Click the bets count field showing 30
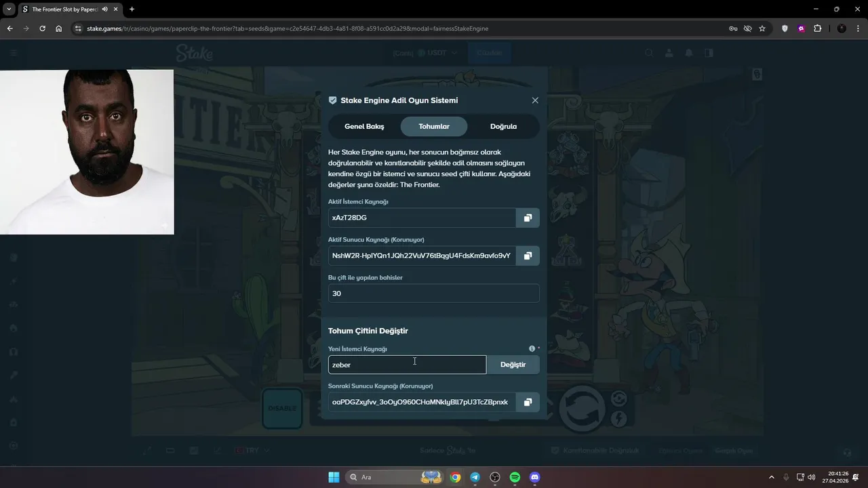 click(x=434, y=293)
